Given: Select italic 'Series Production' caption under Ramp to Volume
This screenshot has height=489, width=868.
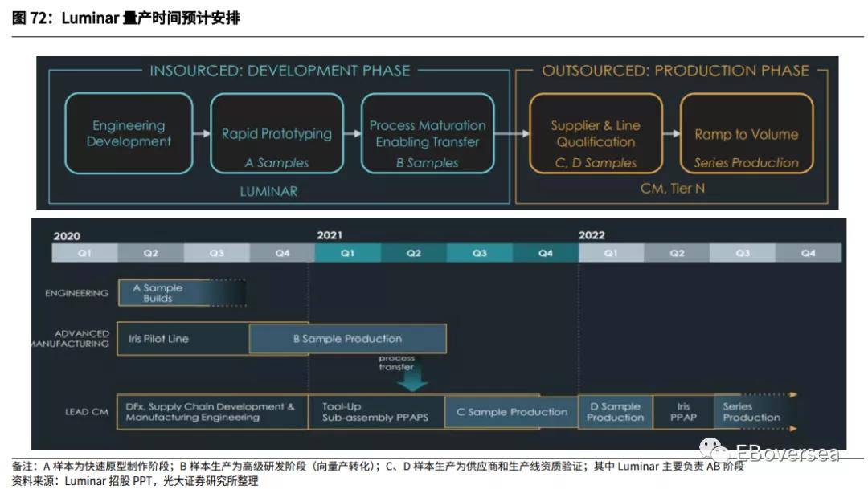Looking at the screenshot, I should point(747,163).
